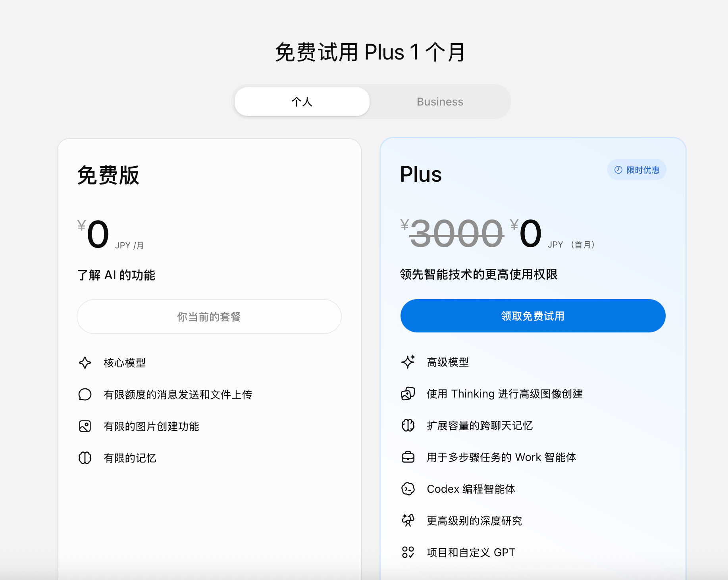Click the shapes icon beside 项目和自定义 GPT
This screenshot has width=728, height=580.
(x=408, y=552)
